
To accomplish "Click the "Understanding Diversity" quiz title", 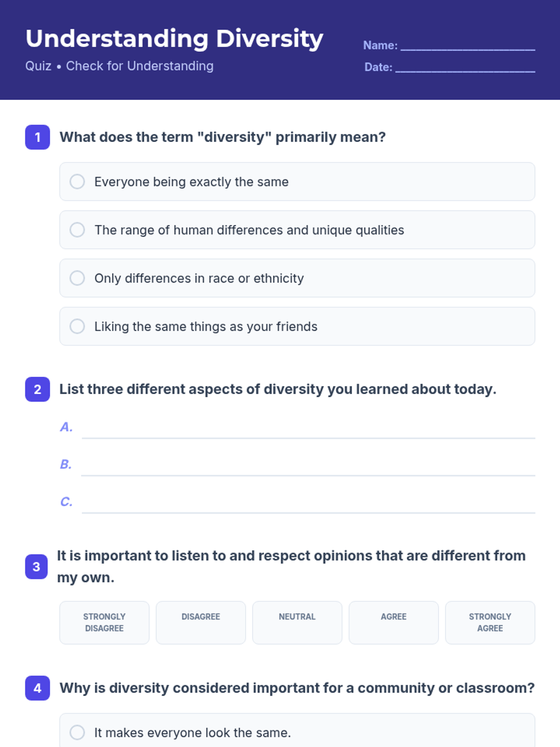I will click(174, 39).
